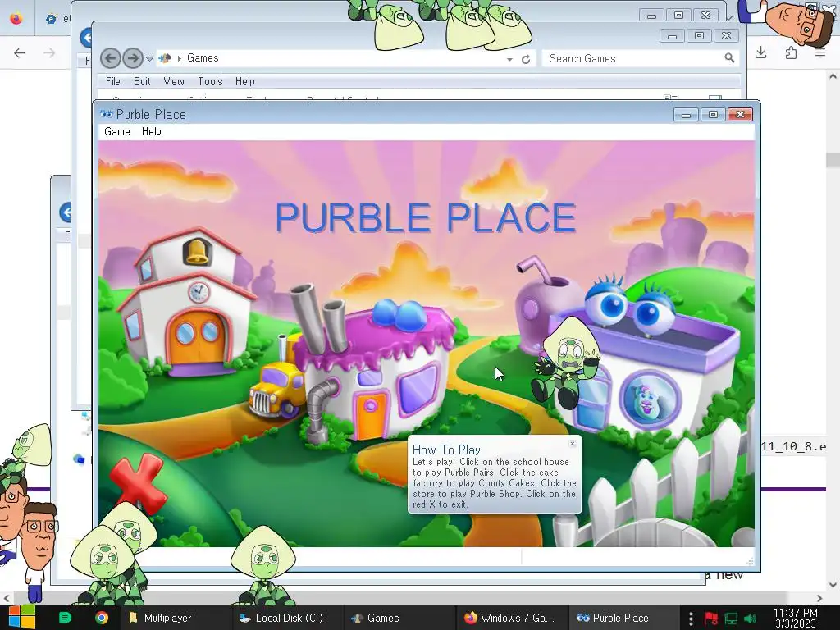Click Firefox back arrow
The width and height of the screenshot is (840, 630).
(x=20, y=52)
